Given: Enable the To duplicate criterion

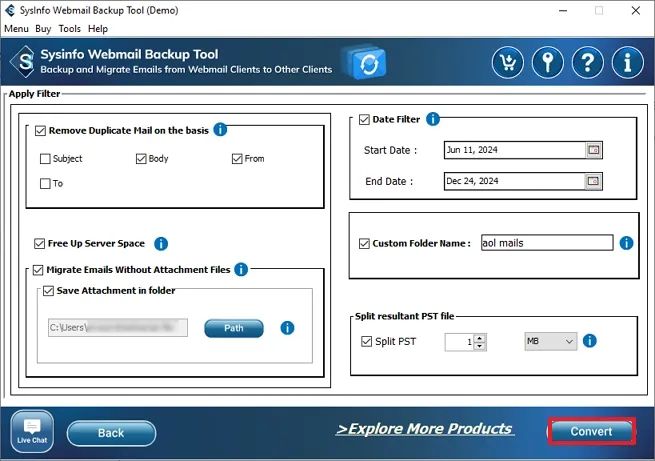Looking at the screenshot, I should (45, 184).
